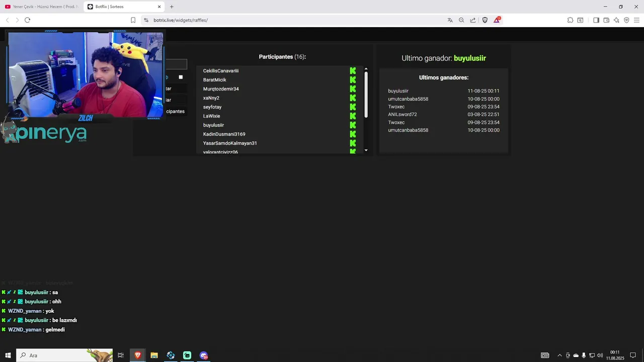
Task: Click scroll down arrow of participants list
Action: click(x=366, y=150)
